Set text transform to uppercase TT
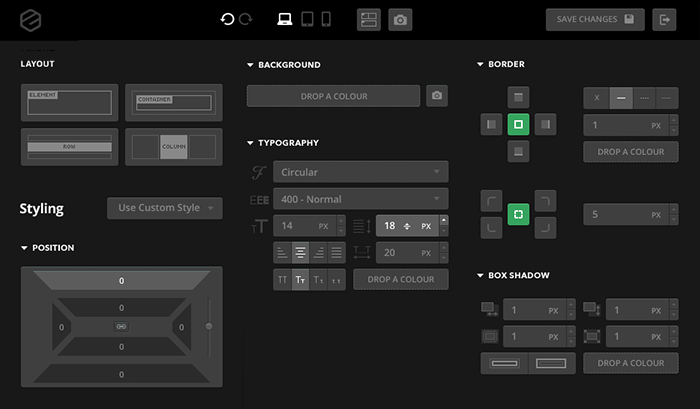 [x=282, y=280]
